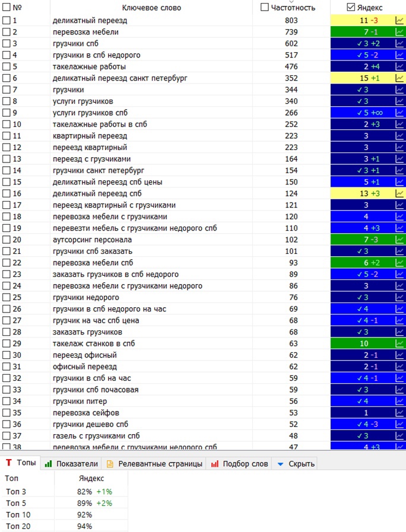This screenshot has width=406, height=532.
Task: Click frequency value 803
Action: (291, 20)
